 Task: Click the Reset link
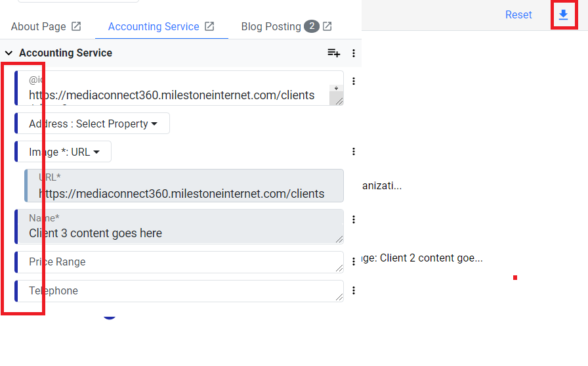pyautogui.click(x=518, y=14)
